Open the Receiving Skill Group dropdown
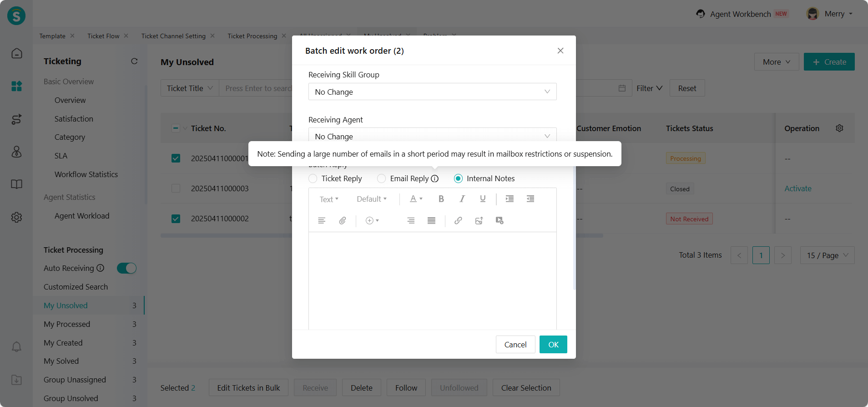868x407 pixels. [432, 92]
